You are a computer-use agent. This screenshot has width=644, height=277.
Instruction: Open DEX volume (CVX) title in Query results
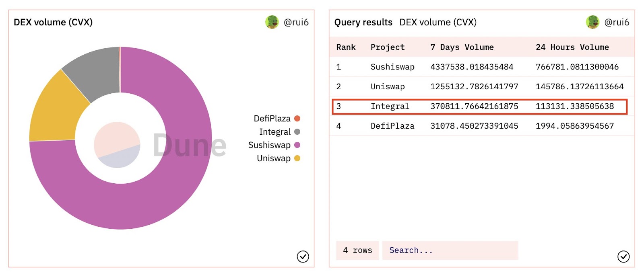438,23
